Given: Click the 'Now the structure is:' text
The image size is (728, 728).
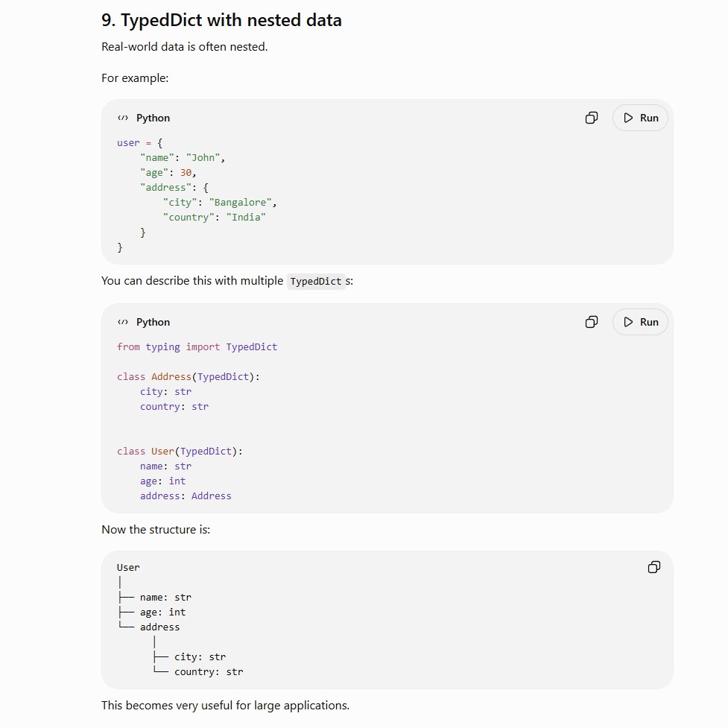Looking at the screenshot, I should click(x=156, y=530).
